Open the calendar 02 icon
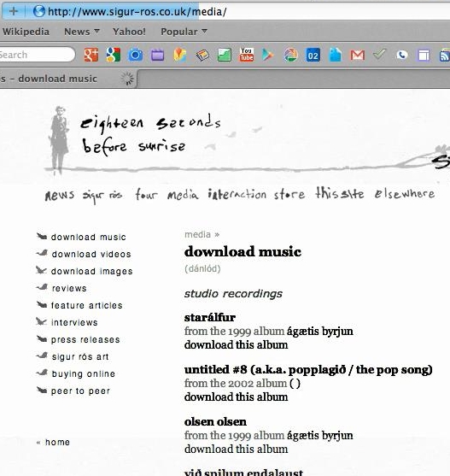 click(313, 56)
